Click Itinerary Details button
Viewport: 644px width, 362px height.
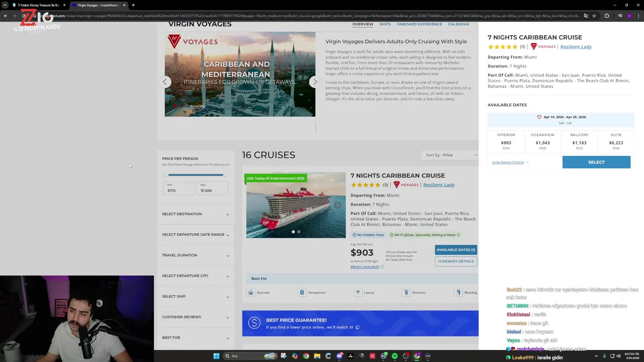(x=456, y=261)
